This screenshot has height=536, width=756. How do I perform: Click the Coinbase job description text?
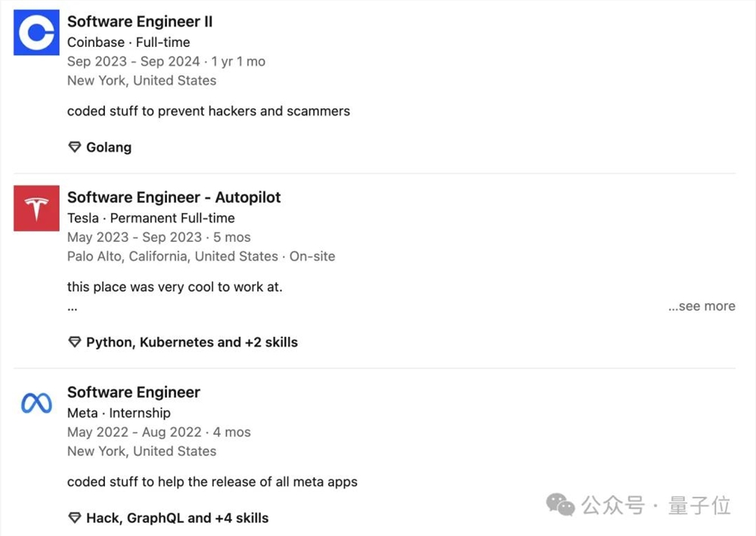[209, 111]
